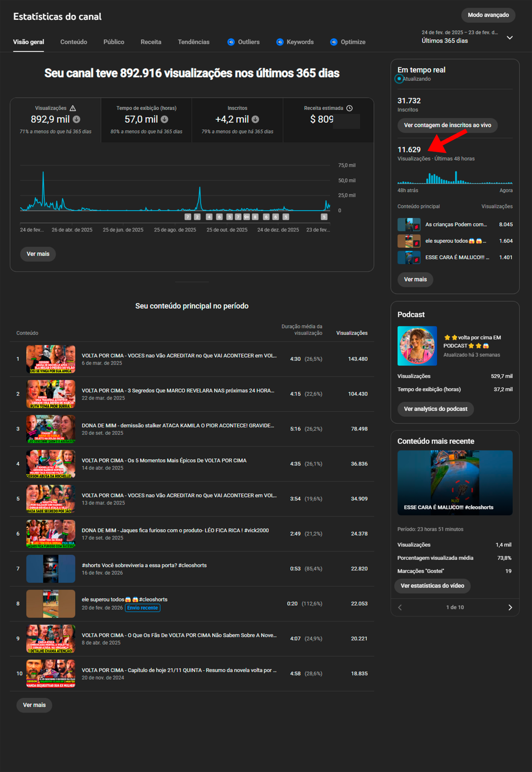Click the chart marker labeled 4
532x772 pixels.
(209, 217)
